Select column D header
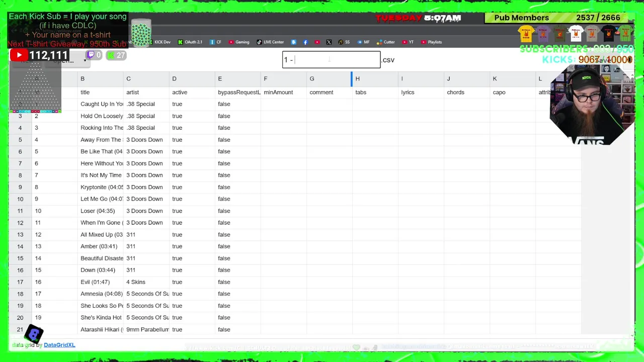The width and height of the screenshot is (644, 362). 192,79
